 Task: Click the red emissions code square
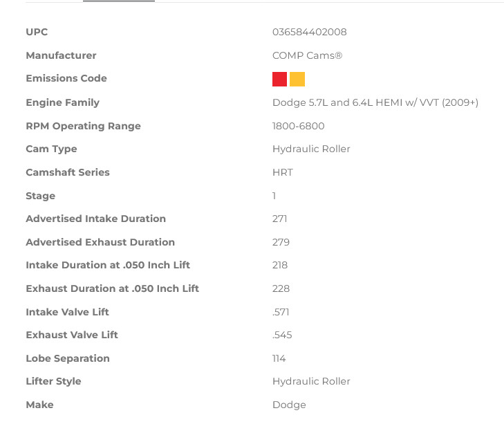tap(279, 79)
